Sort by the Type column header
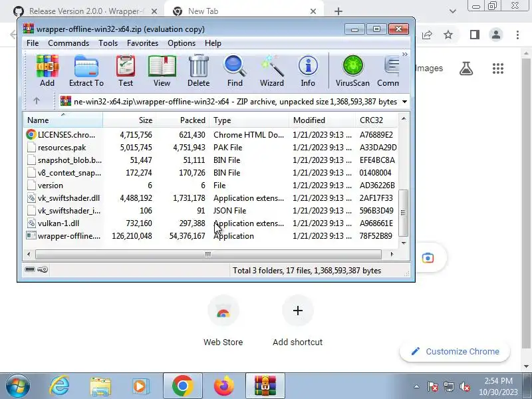Viewport: 532px width, 399px height. click(249, 120)
